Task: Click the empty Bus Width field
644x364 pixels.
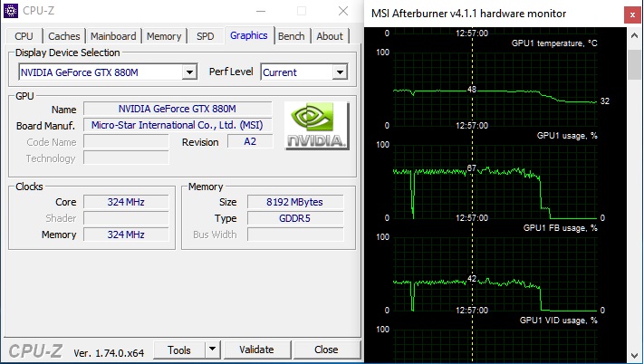Action: (295, 235)
